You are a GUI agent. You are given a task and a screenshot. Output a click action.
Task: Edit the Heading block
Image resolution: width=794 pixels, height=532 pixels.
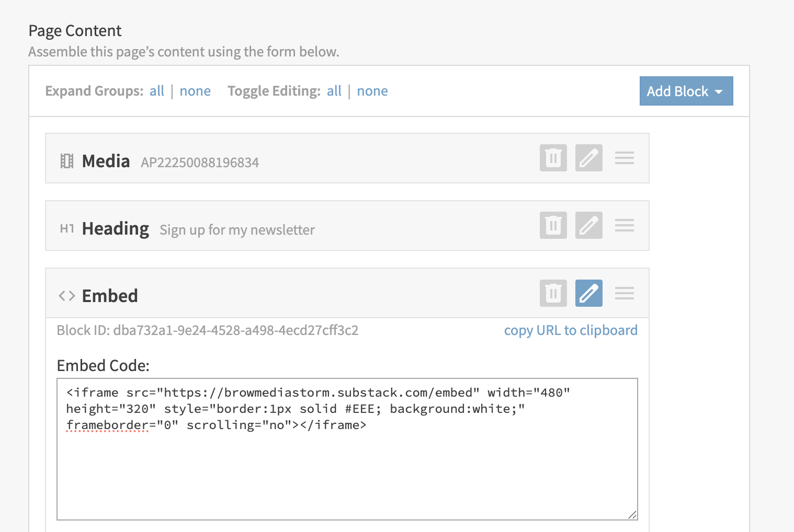point(588,225)
